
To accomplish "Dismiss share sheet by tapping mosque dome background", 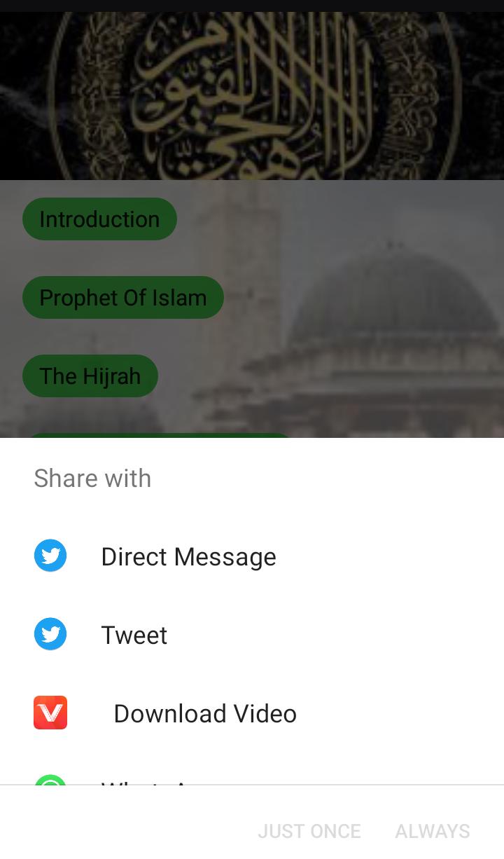I will tap(395, 301).
